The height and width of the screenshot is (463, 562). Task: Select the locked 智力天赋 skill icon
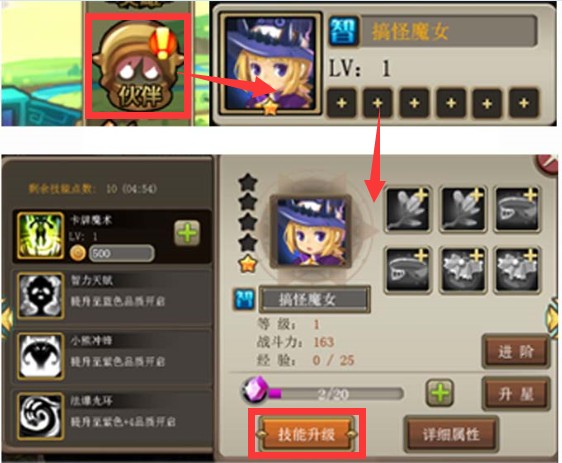pos(41,296)
